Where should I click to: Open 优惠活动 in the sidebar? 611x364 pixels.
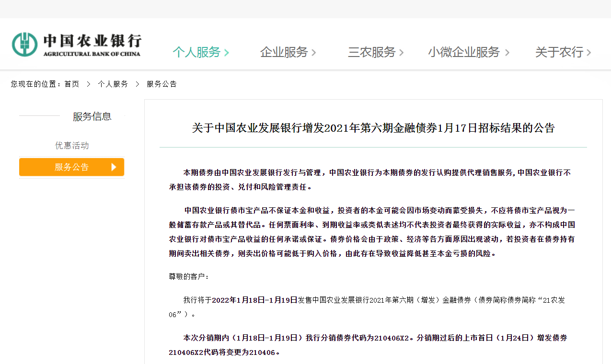point(72,146)
